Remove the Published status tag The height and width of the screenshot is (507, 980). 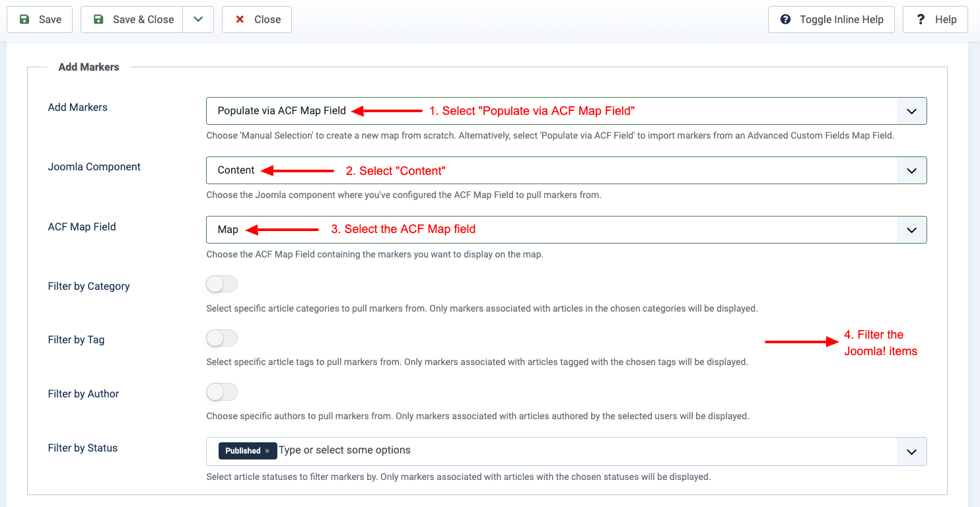[x=267, y=451]
